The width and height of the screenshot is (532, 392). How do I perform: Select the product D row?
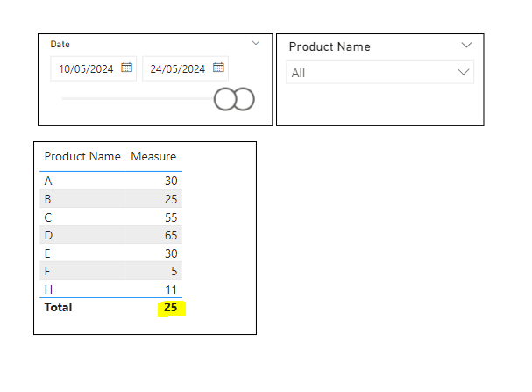pos(111,235)
